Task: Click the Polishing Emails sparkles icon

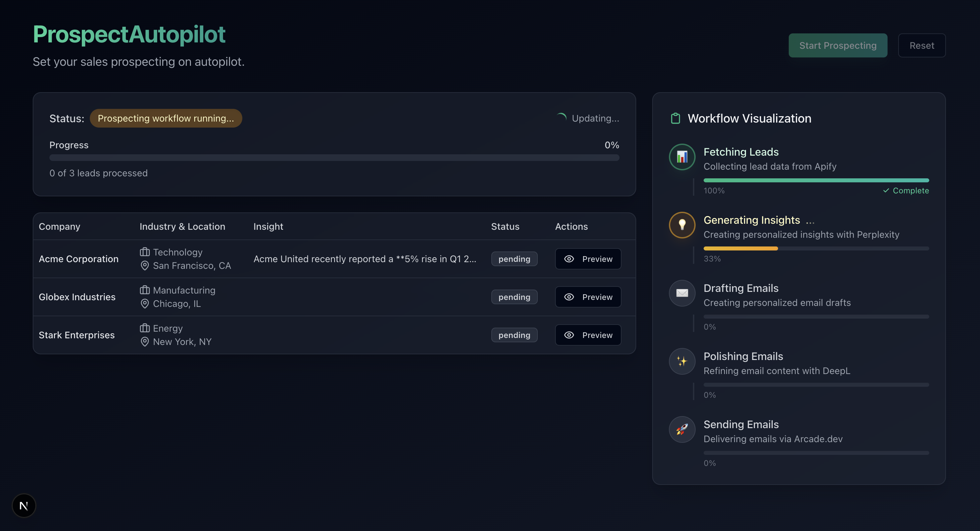Action: coord(682,361)
